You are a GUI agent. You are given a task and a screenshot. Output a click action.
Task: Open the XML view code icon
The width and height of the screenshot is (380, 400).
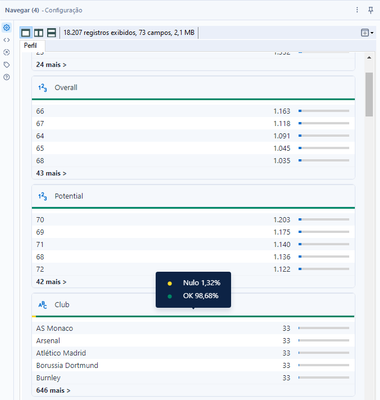[x=6, y=40]
